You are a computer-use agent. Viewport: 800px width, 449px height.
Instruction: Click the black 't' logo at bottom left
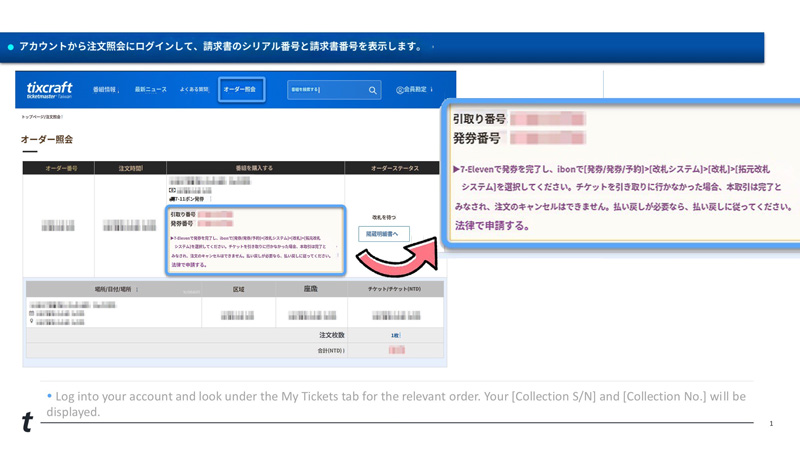[x=27, y=422]
